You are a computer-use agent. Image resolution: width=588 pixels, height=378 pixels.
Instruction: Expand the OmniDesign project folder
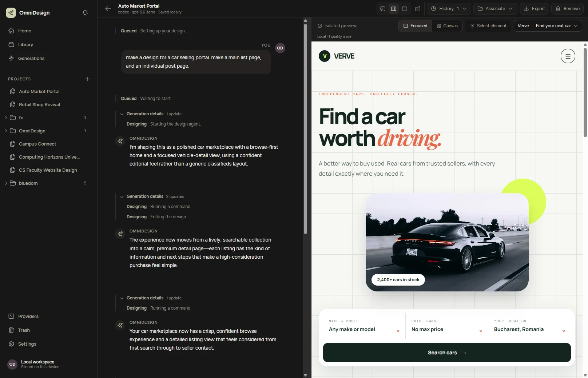click(x=6, y=131)
